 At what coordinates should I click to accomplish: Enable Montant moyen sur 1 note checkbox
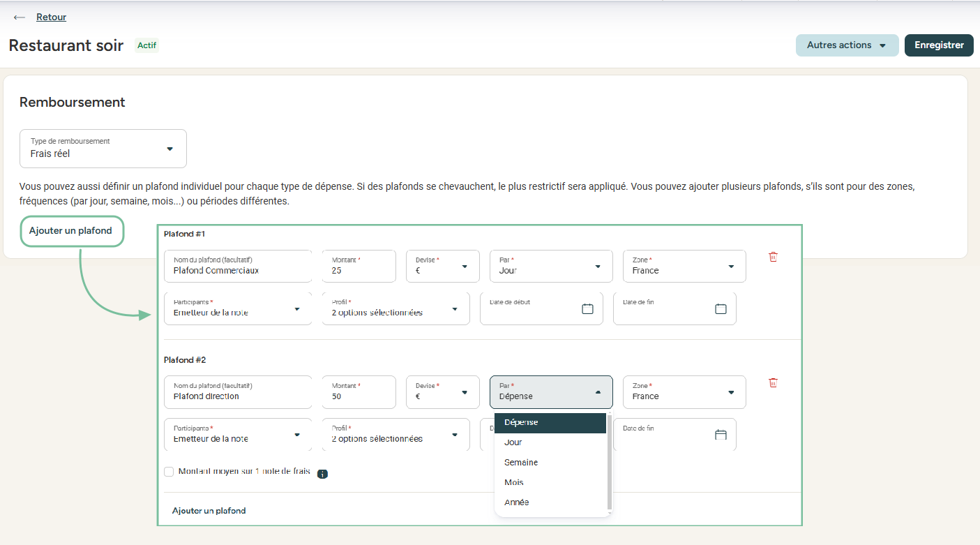(x=169, y=472)
